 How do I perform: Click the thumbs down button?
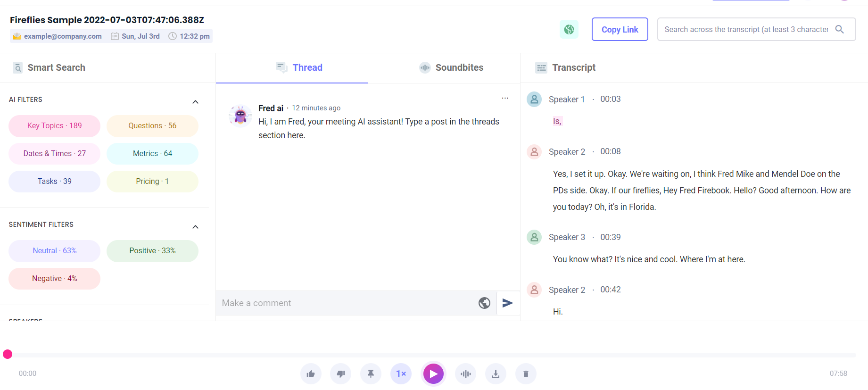click(x=341, y=374)
